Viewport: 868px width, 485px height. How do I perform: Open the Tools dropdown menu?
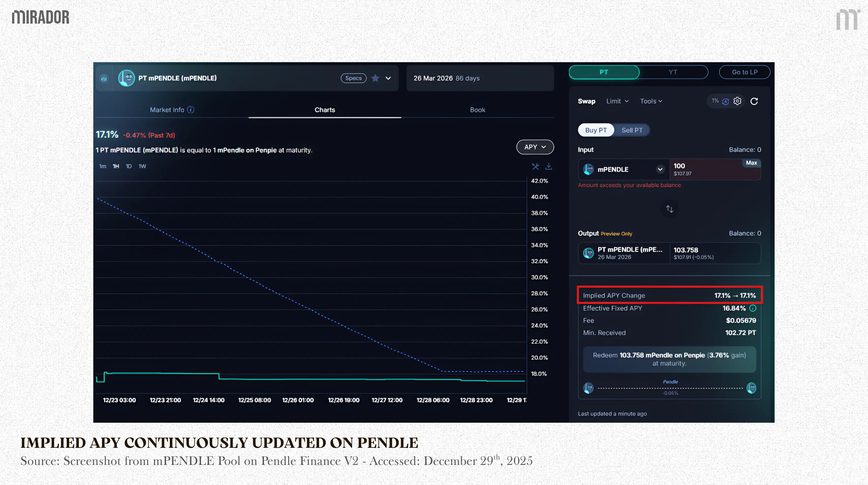651,101
